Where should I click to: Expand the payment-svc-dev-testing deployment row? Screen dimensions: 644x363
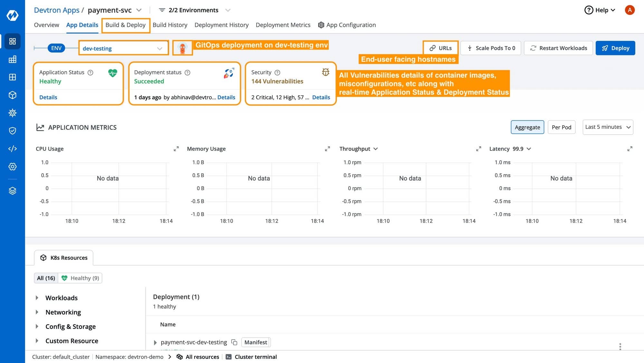[x=155, y=342]
